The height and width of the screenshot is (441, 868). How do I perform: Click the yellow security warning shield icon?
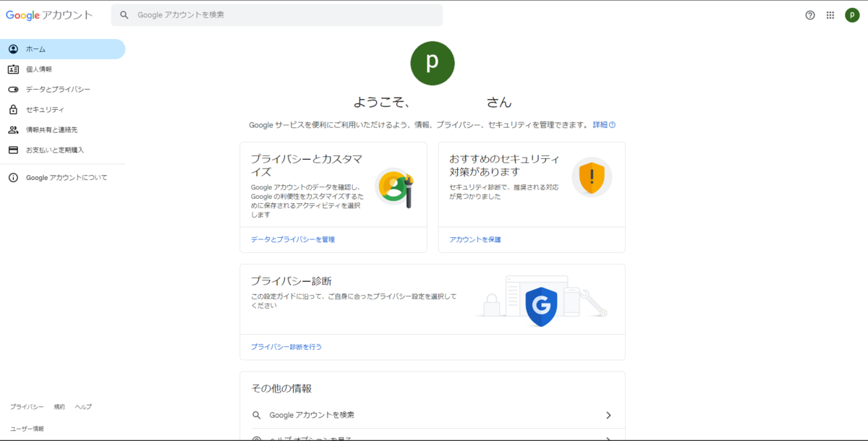(592, 177)
